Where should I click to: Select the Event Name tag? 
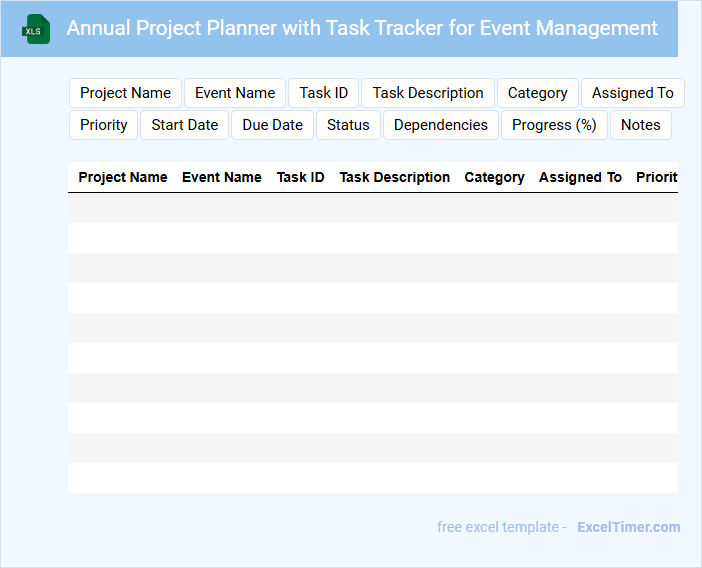tap(235, 93)
